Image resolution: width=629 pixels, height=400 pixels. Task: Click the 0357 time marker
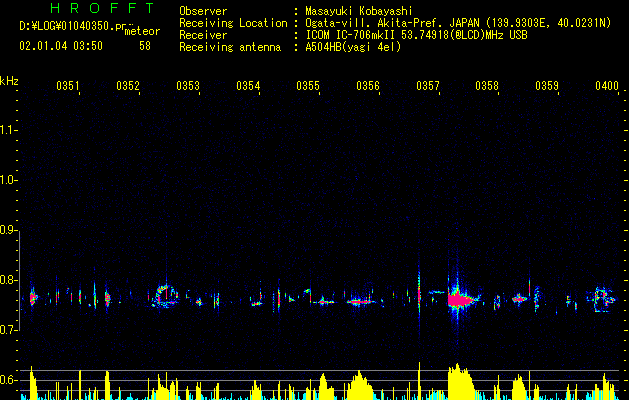(x=428, y=86)
